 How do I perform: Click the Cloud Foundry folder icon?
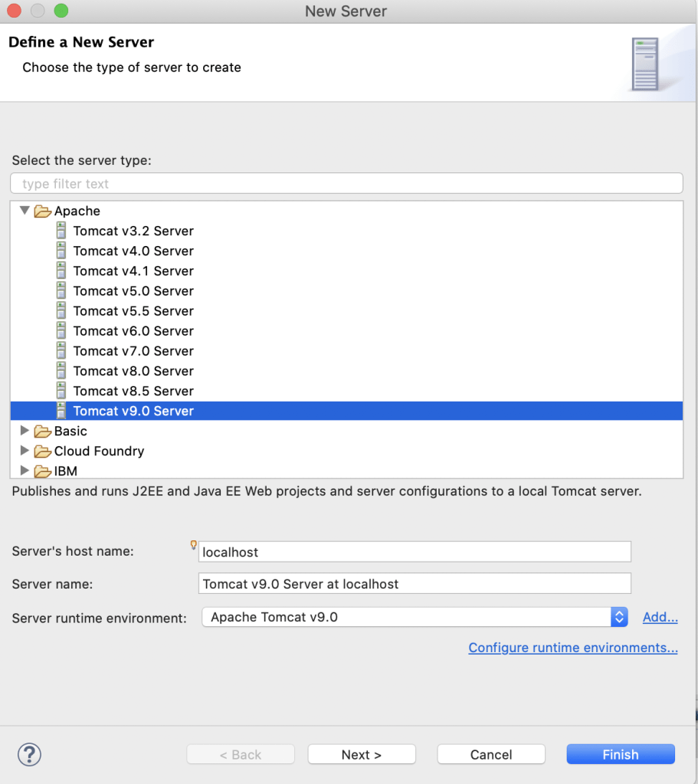pyautogui.click(x=43, y=451)
